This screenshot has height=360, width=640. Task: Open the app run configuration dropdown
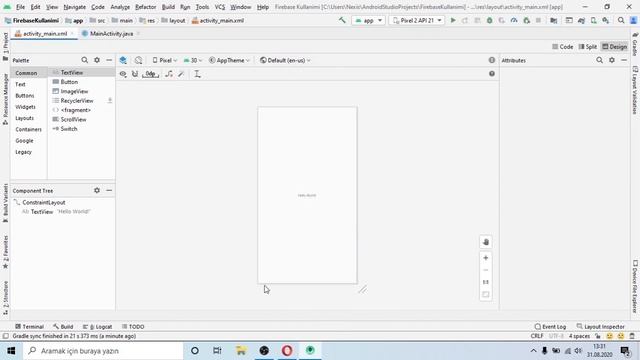point(369,20)
